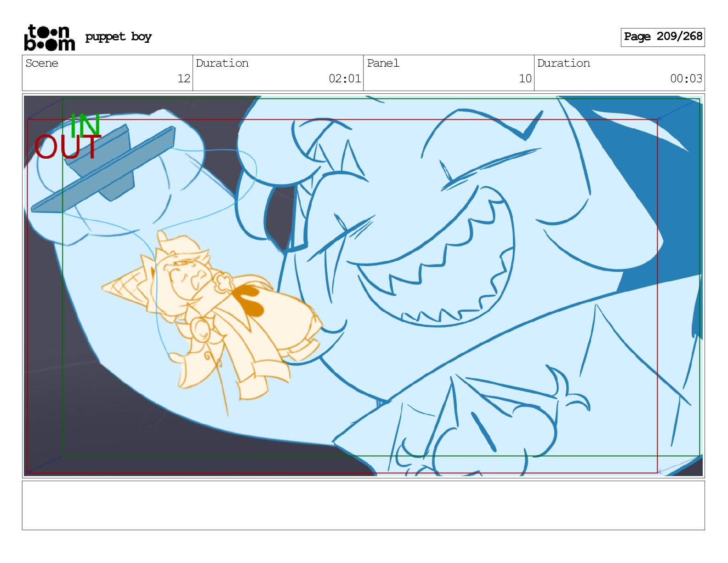Click the panel duration value '00:03'
The width and height of the screenshot is (728, 563).
(686, 79)
